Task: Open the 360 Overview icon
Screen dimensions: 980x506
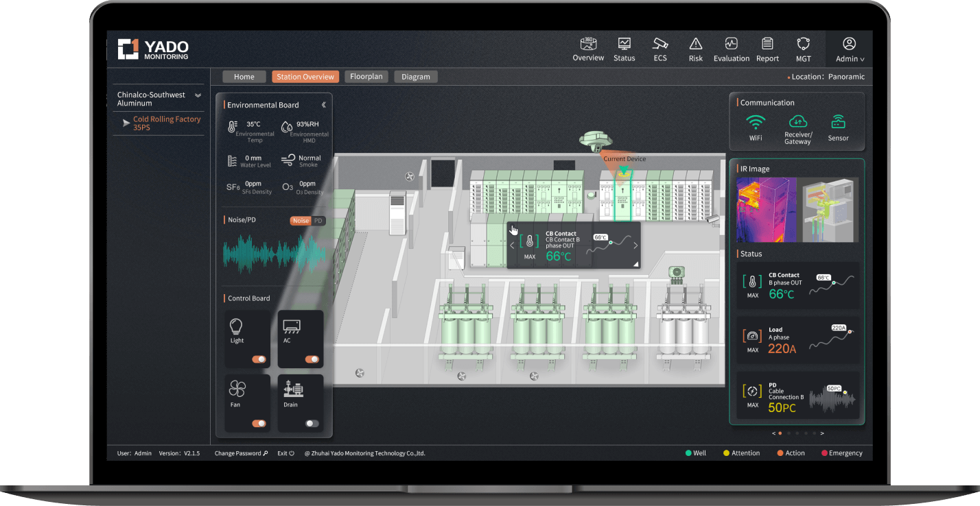Action: [588, 44]
